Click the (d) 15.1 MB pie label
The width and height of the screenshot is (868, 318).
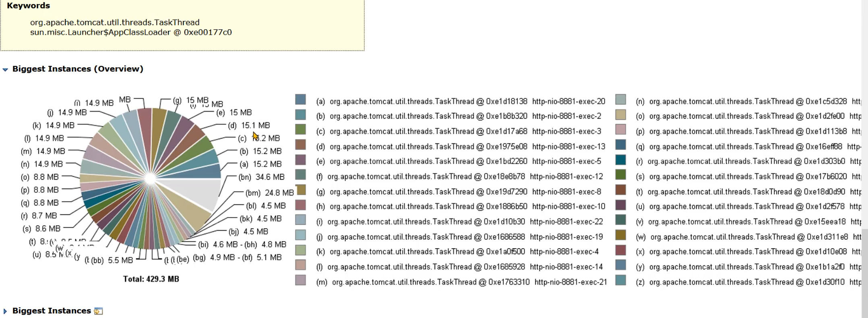[249, 125]
